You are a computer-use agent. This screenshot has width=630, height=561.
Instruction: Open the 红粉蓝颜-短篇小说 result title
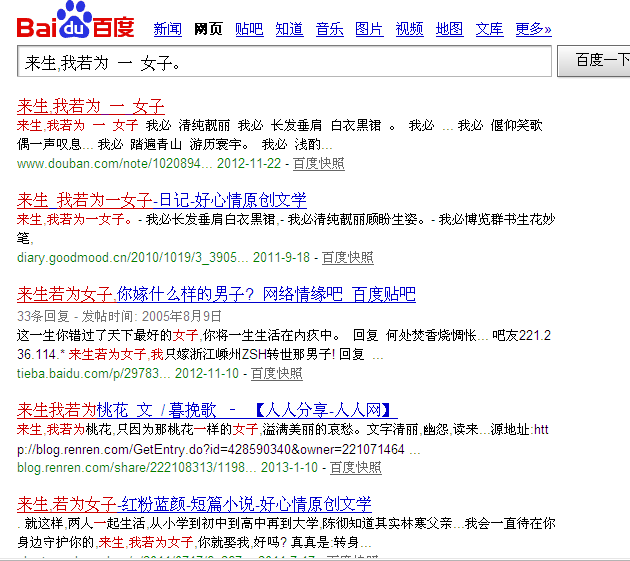[x=194, y=504]
